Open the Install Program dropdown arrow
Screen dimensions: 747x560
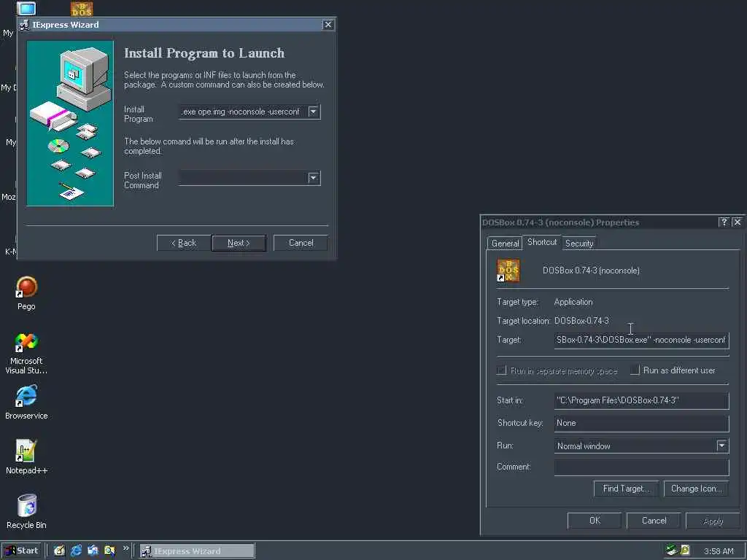pos(314,112)
